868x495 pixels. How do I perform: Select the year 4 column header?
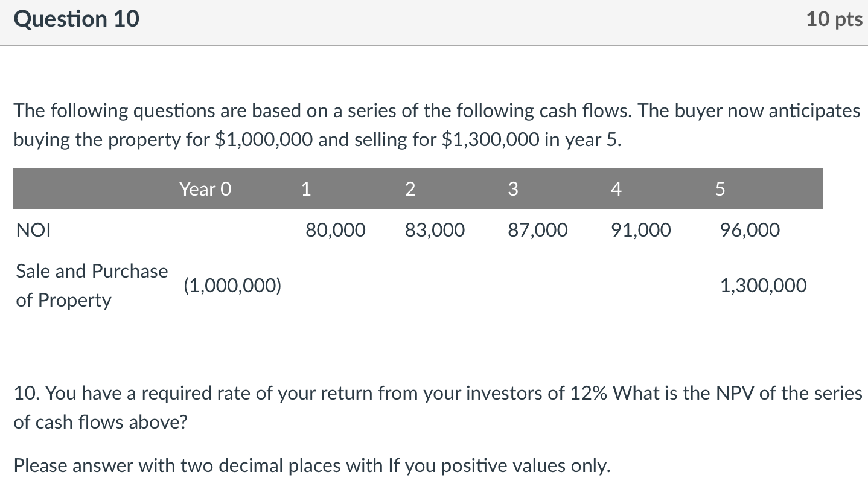click(616, 190)
